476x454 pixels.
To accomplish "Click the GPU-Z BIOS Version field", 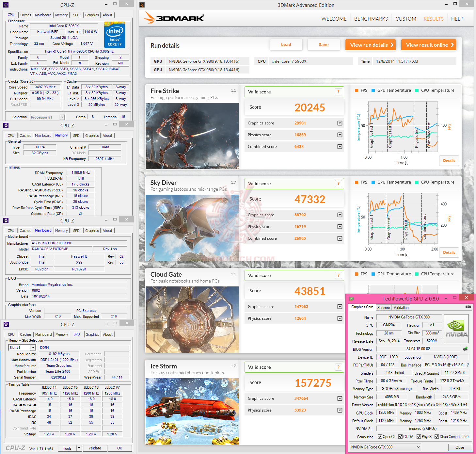I will coord(418,349).
